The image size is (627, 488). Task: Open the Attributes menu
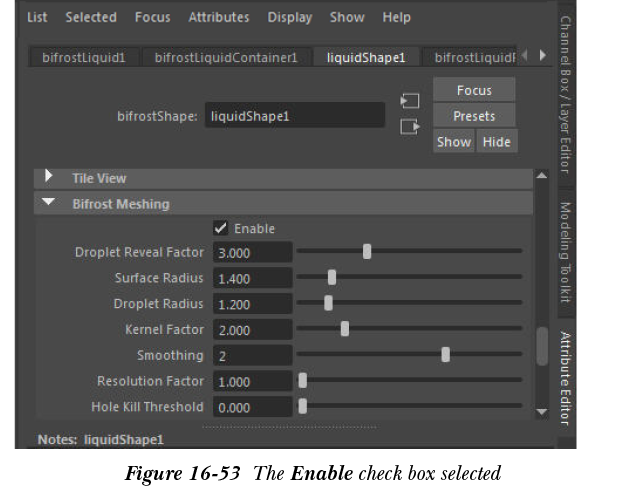[219, 17]
